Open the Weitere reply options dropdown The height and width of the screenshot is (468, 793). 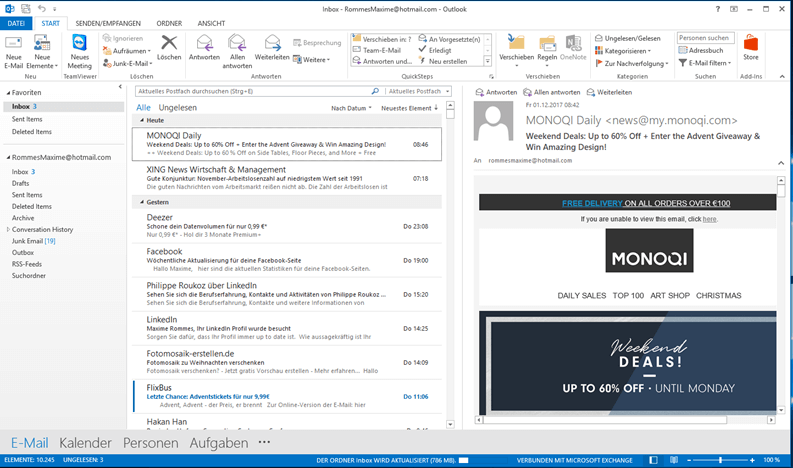(x=312, y=60)
